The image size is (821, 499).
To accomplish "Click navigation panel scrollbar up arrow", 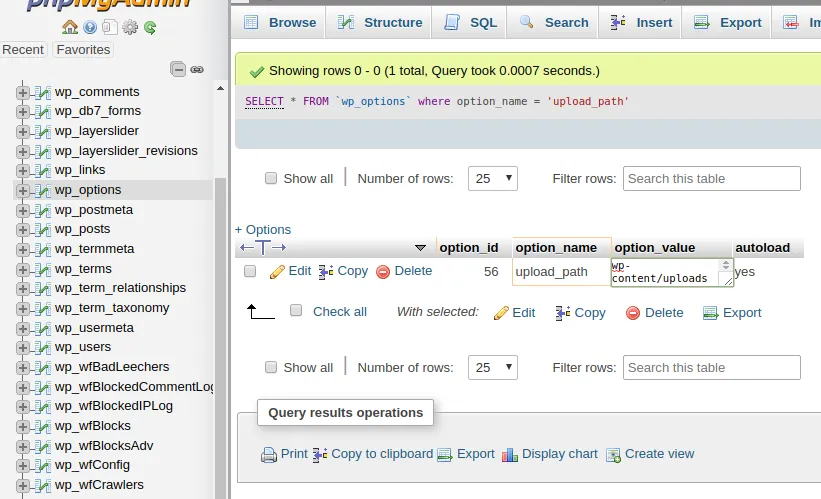I will [220, 88].
